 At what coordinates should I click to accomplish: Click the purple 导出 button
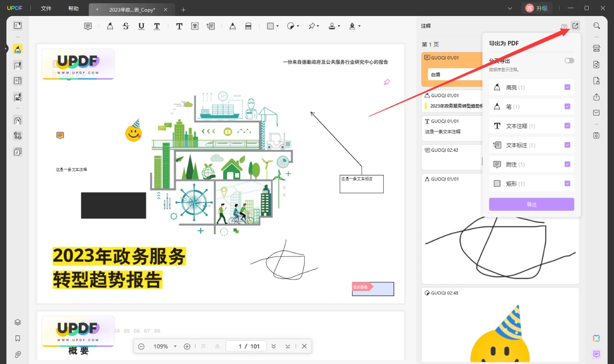coord(532,204)
